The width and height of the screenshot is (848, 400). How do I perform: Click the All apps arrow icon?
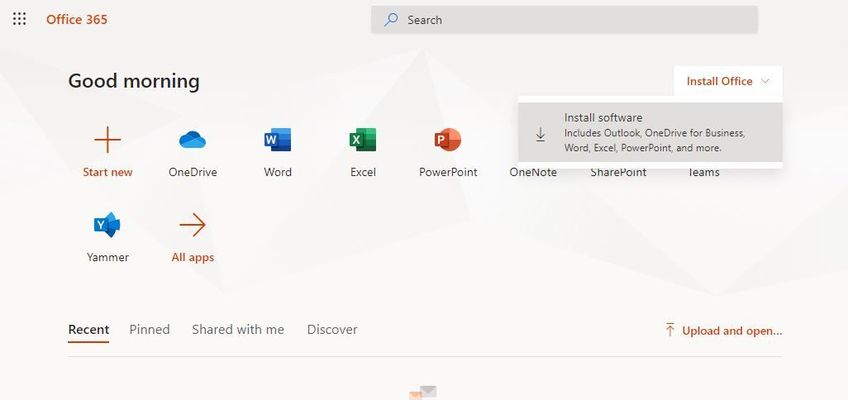tap(193, 225)
